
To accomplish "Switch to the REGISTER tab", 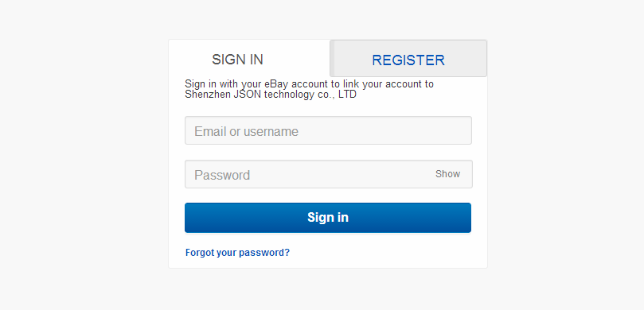I will click(x=408, y=58).
